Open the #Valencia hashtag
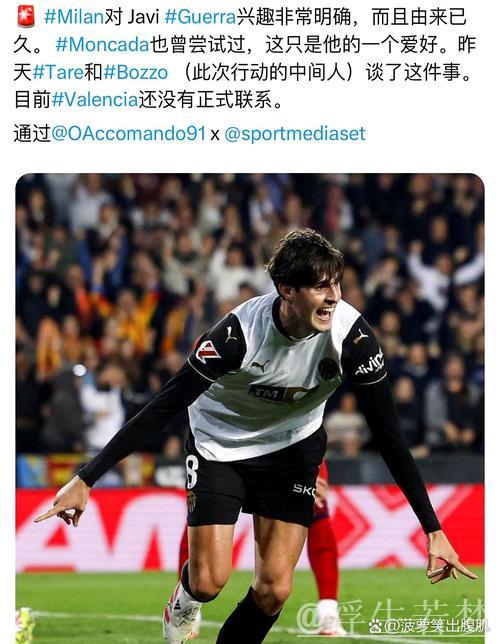The width and height of the screenshot is (500, 644). click(x=95, y=100)
